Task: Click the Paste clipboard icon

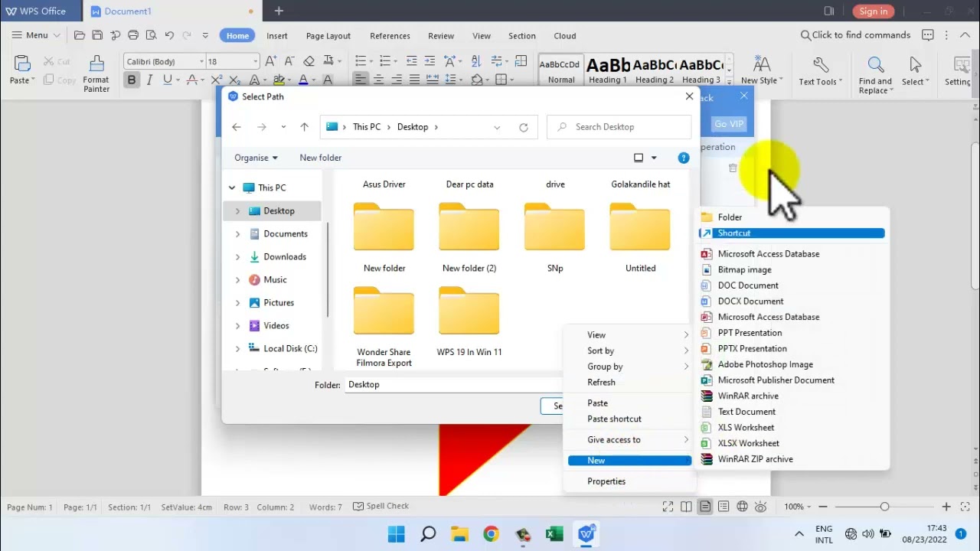Action: pos(21,64)
